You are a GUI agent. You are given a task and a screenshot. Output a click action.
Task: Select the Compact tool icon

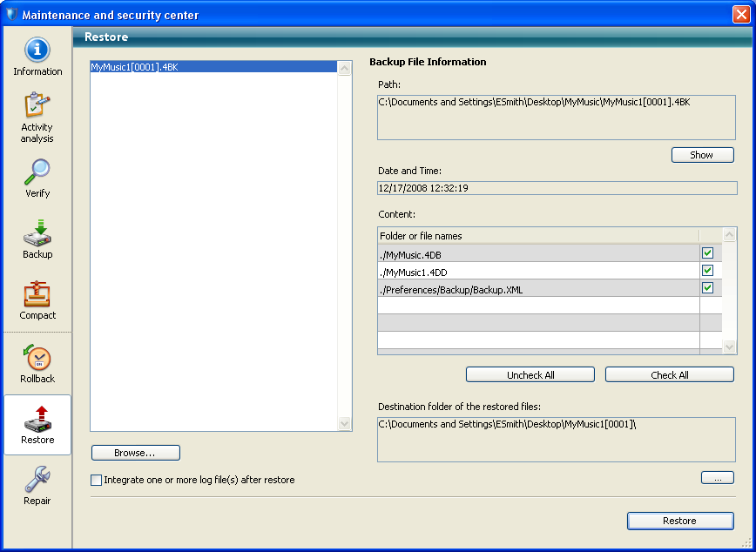click(37, 300)
